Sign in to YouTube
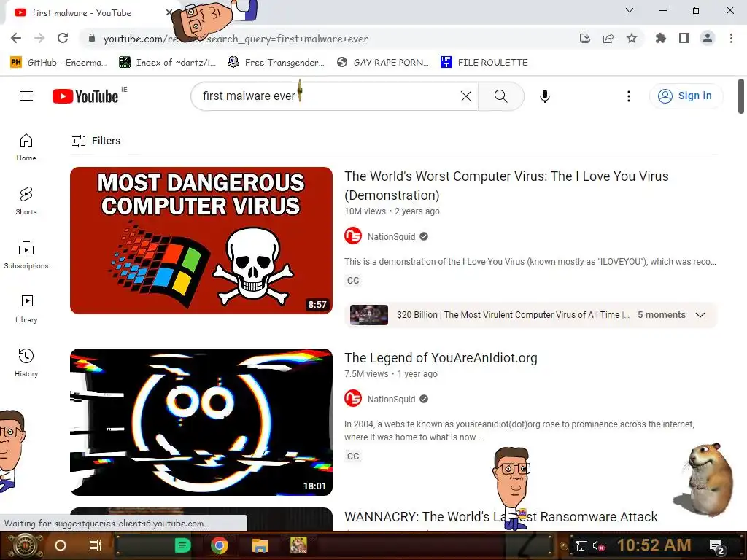Viewport: 747px width, 560px height. pos(685,96)
